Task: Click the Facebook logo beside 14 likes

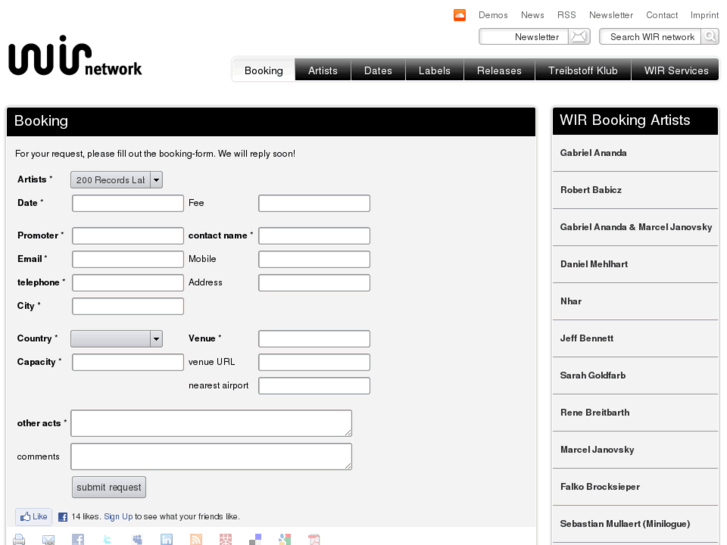Action: click(x=63, y=517)
